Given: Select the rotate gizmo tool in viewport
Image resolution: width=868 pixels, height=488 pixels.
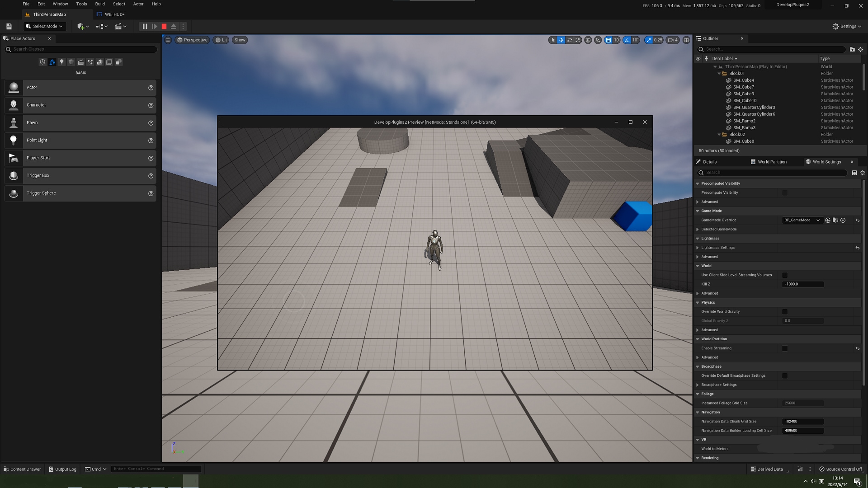Looking at the screenshot, I should coord(570,40).
